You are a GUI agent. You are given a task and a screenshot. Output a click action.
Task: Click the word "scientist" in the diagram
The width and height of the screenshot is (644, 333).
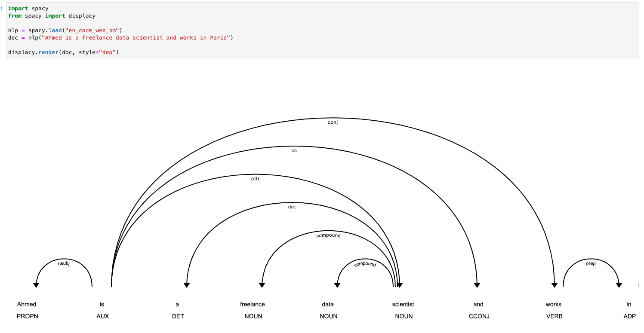tap(403, 304)
